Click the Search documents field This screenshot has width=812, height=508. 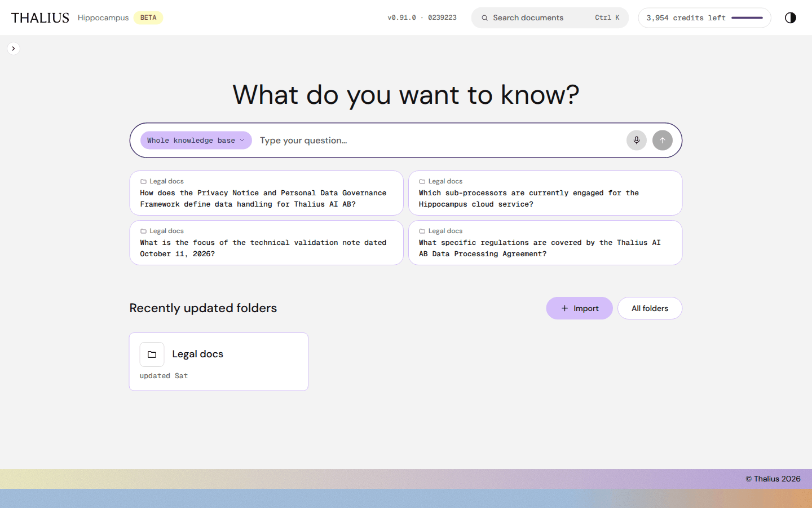550,18
